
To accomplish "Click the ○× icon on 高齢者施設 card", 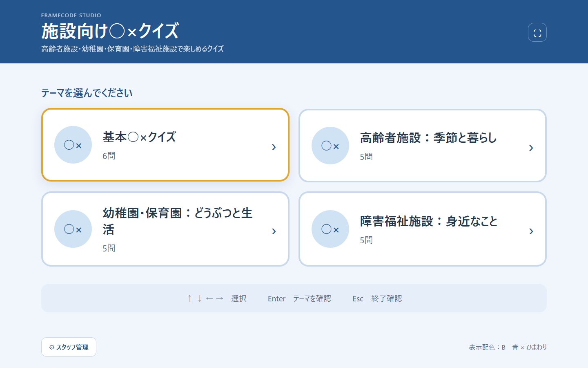I will click(330, 146).
